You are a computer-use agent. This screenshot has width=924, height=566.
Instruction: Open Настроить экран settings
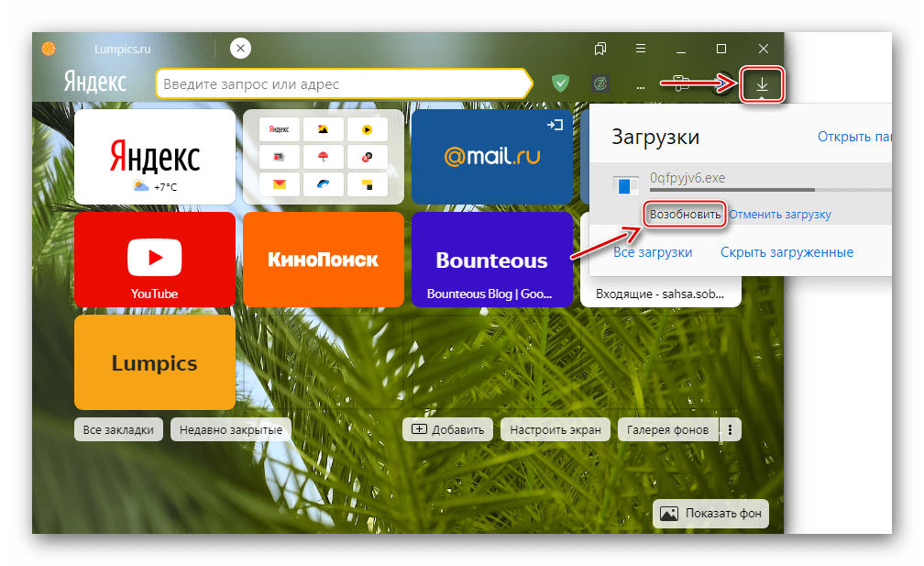pos(555,430)
